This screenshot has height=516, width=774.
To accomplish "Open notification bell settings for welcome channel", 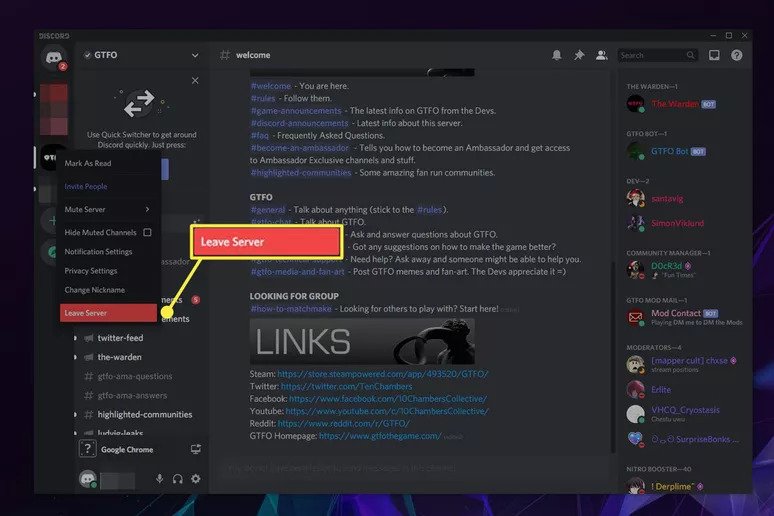I will point(556,55).
